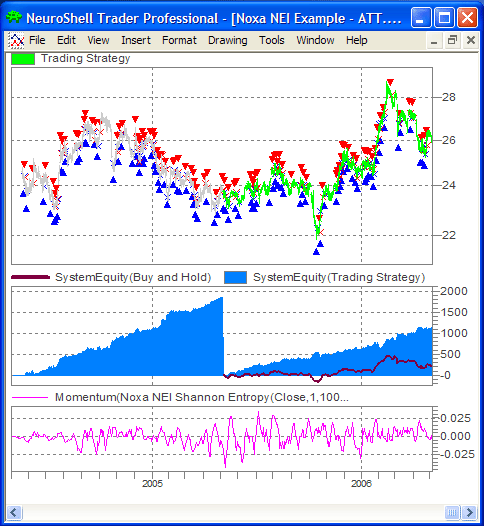
Task: Click the 28 price axis label
Action: pos(449,97)
